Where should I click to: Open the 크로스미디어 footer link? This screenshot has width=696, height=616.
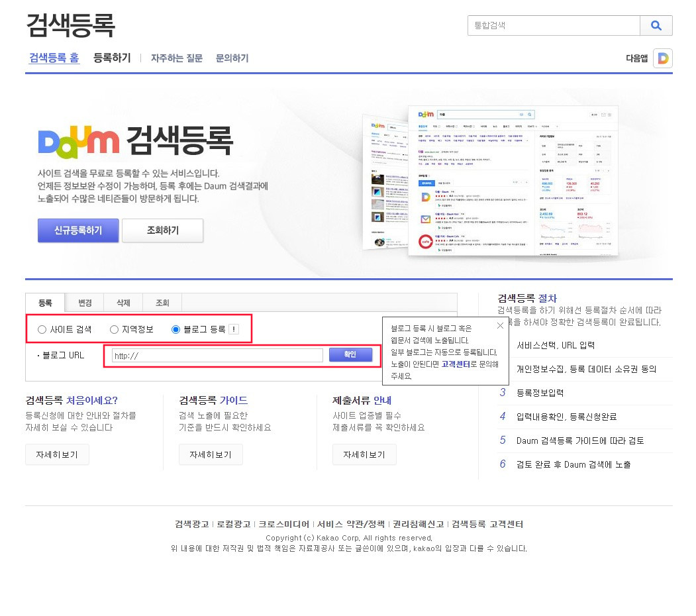click(283, 524)
